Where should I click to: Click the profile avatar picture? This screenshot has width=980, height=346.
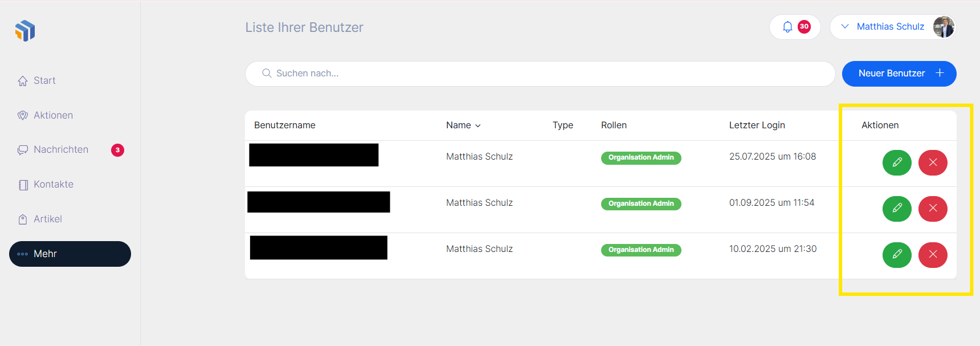pyautogui.click(x=943, y=27)
